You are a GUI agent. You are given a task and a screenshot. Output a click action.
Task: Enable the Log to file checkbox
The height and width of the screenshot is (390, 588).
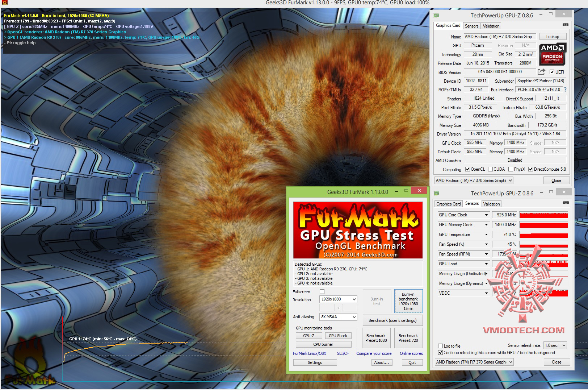tap(440, 346)
